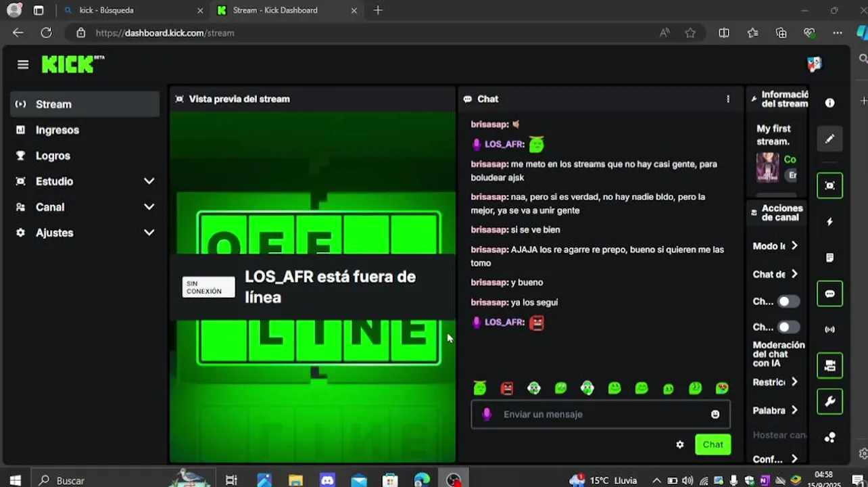Viewport: 868px width, 487px height.
Task: Click the stream category thumbnail image
Action: (767, 167)
